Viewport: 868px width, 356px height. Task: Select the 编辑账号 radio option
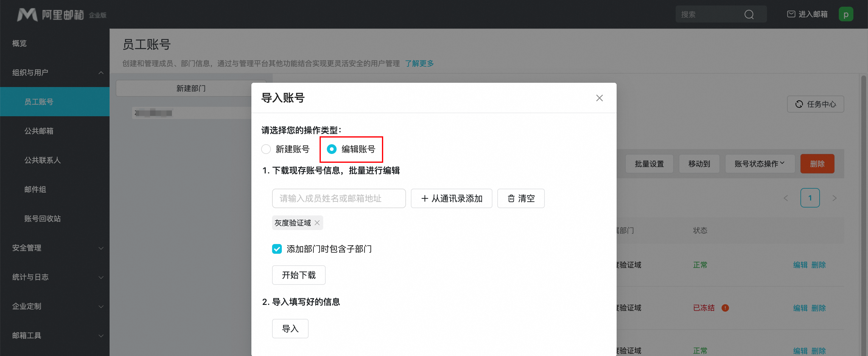[331, 149]
